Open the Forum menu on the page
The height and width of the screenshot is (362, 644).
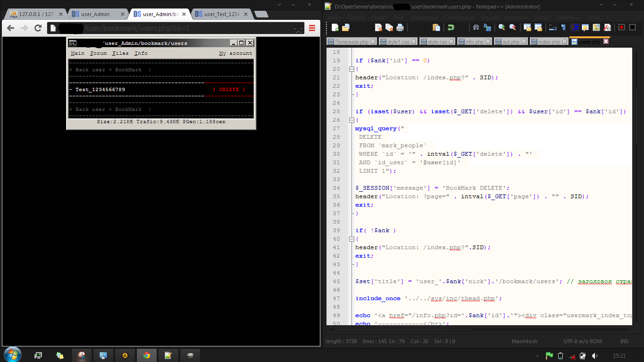click(99, 53)
